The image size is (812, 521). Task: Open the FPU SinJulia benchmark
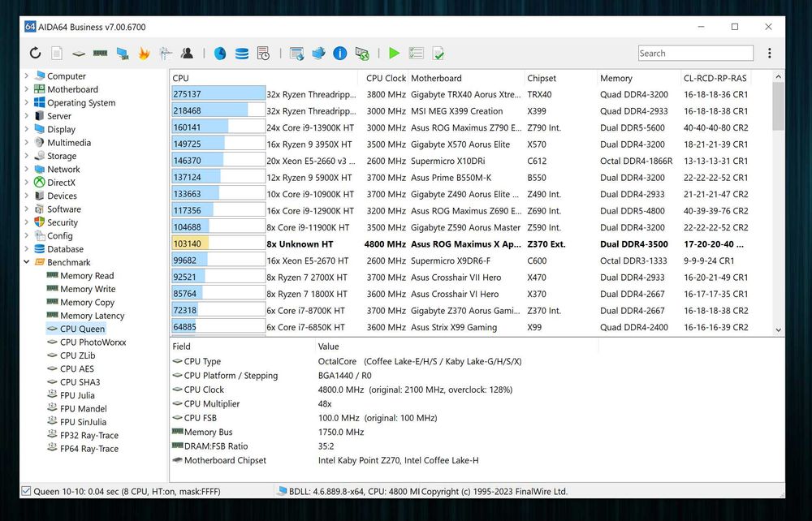(83, 422)
